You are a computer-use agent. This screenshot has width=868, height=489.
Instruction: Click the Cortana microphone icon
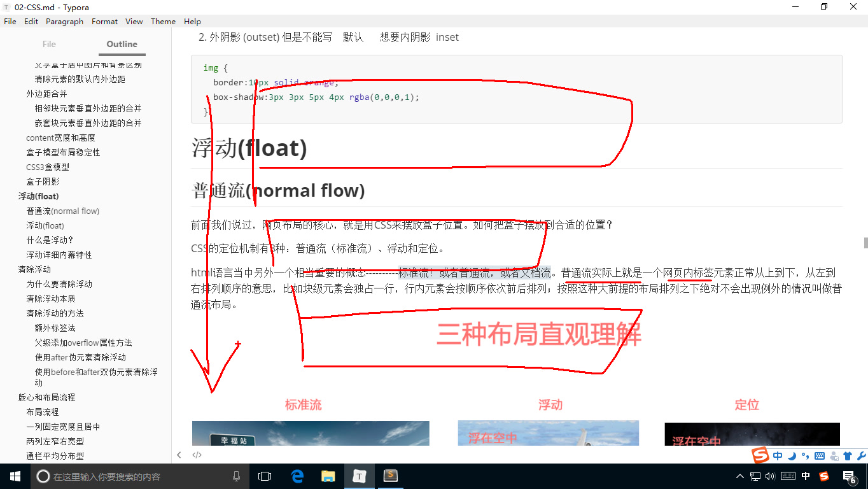(x=236, y=476)
